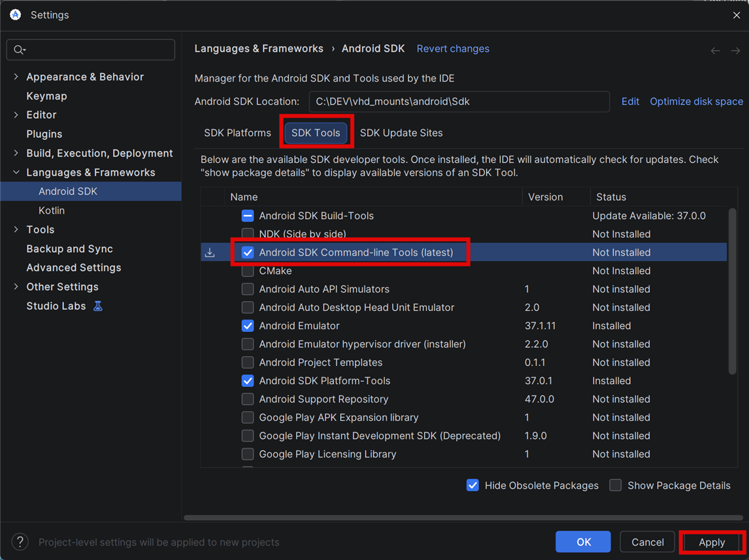Check Android Emulator hypervisor driver (installer)
Screen dimensions: 749x560
(x=248, y=344)
